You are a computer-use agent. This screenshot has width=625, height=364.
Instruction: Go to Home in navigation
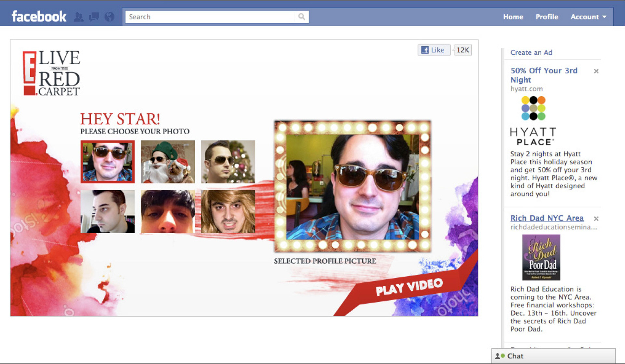tap(513, 17)
